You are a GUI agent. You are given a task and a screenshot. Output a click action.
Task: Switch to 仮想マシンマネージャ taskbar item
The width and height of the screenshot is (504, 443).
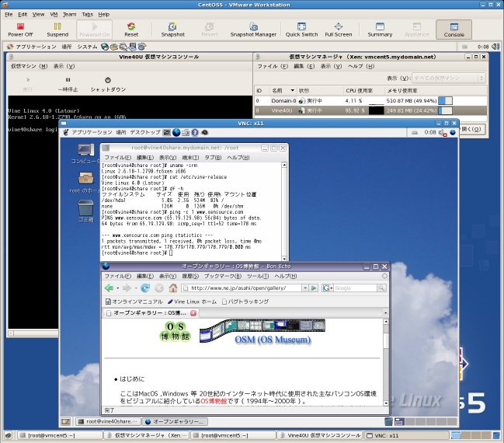[x=147, y=435]
